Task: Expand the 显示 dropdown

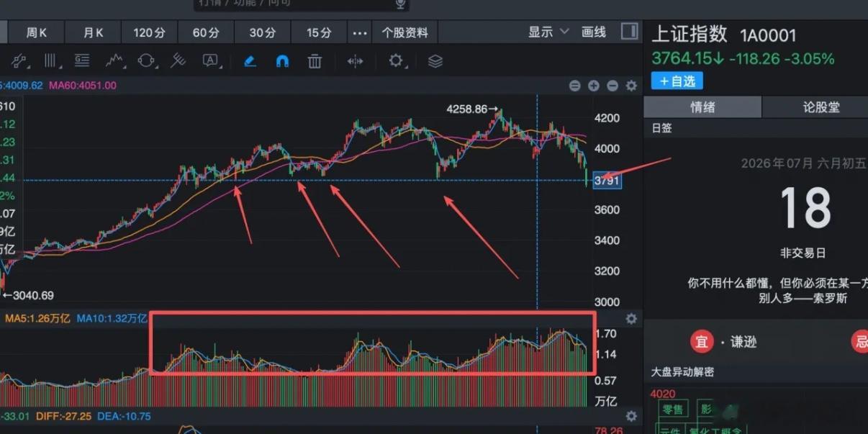Action: 548,32
